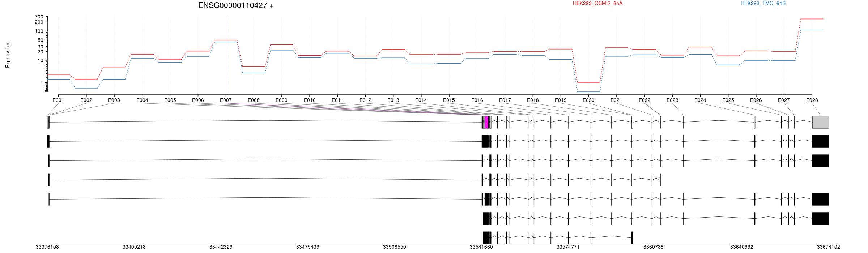Click y-axis tick label 50
Screen dimensions: 868x253
point(41,40)
